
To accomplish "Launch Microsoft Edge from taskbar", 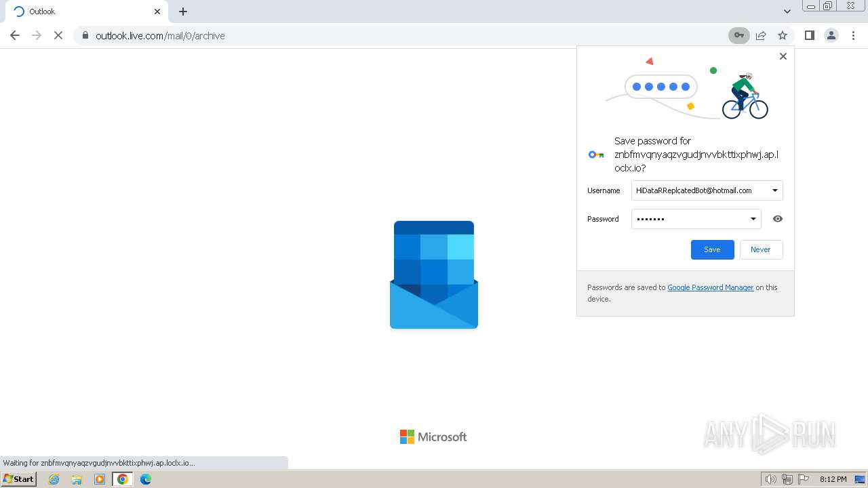I will [x=146, y=479].
